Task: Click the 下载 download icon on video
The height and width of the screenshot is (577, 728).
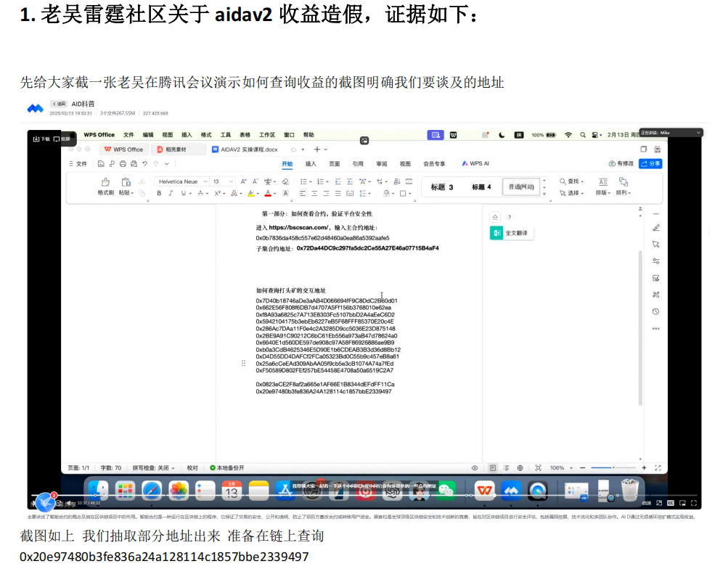Action: [x=41, y=138]
